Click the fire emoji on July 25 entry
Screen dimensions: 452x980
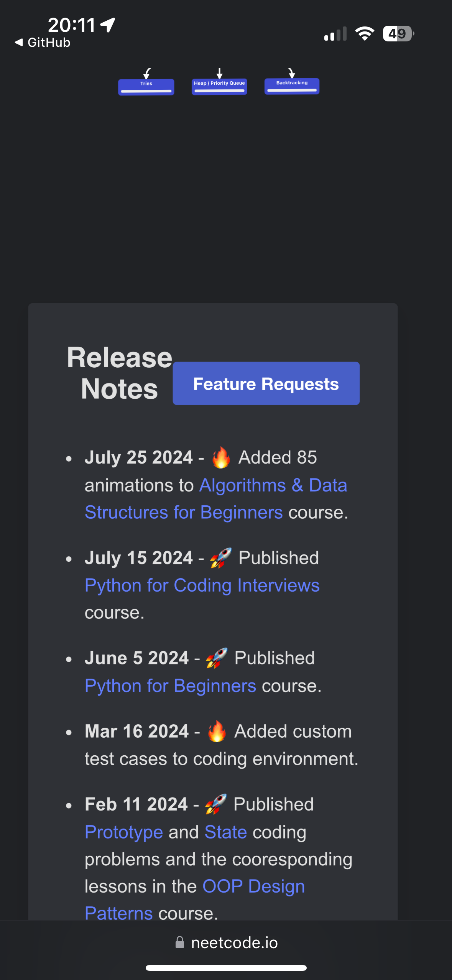click(221, 458)
